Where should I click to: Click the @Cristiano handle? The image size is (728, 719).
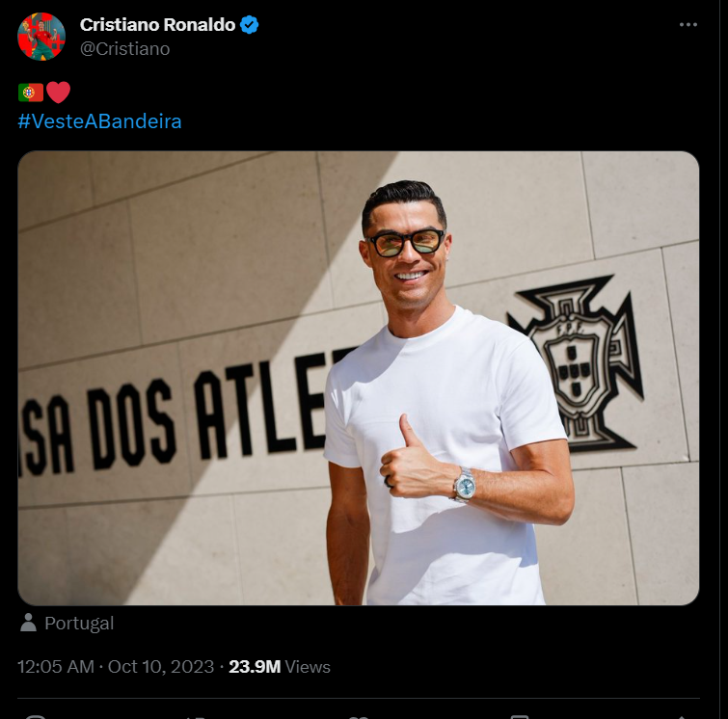coord(125,49)
